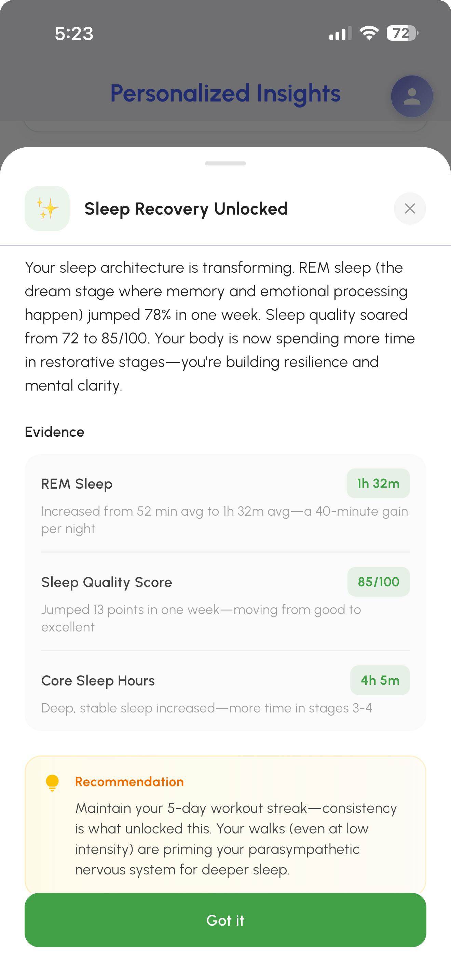Screen dimensions: 451x980
Task: Select the 1h 32m REM badge
Action: tap(378, 483)
